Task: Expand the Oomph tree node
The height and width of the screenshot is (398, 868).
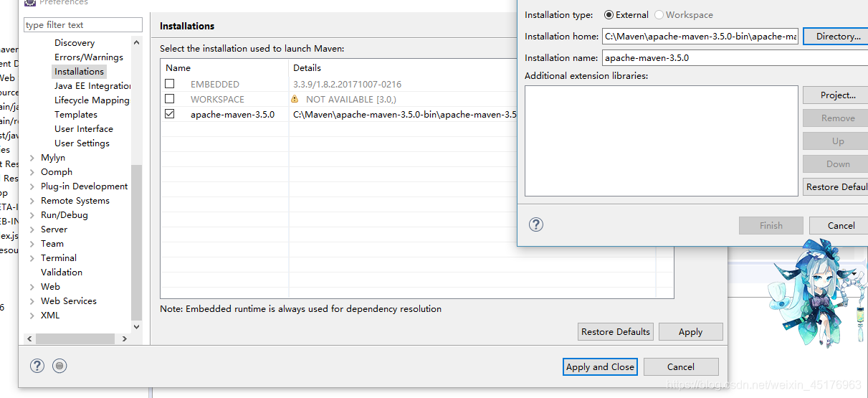Action: pos(32,172)
